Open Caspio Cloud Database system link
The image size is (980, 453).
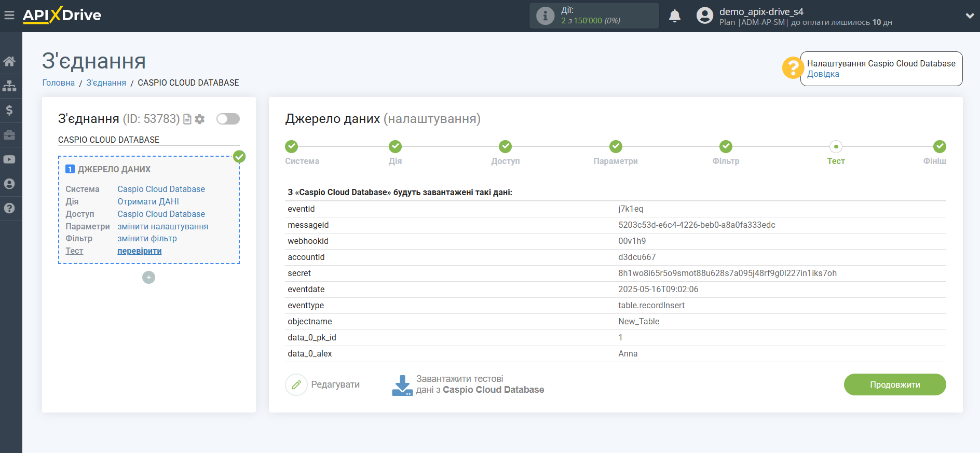click(161, 189)
